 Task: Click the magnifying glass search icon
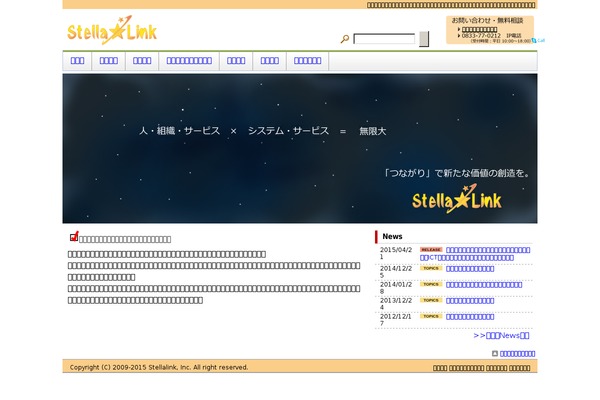(345, 39)
